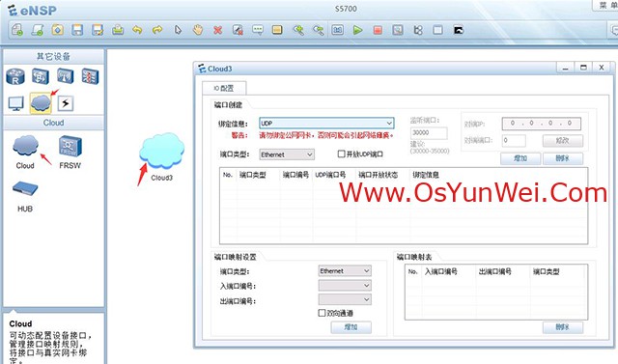Click the green Start devices play icon
The width and height of the screenshot is (618, 364).
357,30
